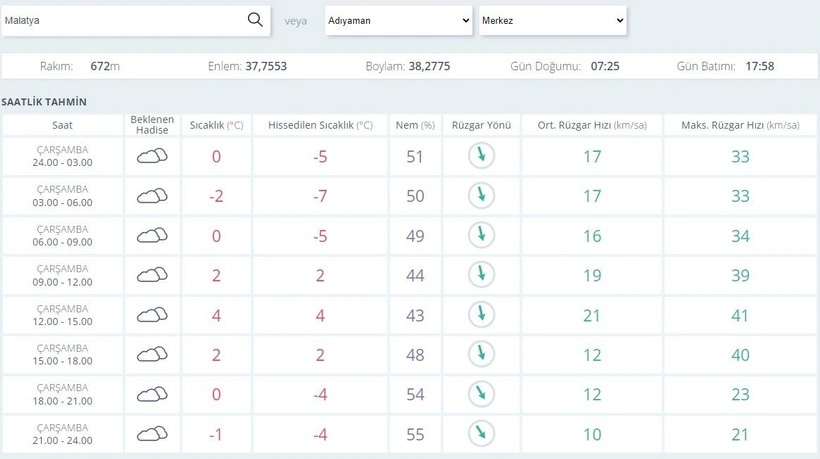Click the Maks. Rüzgar Hızı column header
This screenshot has height=459, width=820.
(x=740, y=125)
